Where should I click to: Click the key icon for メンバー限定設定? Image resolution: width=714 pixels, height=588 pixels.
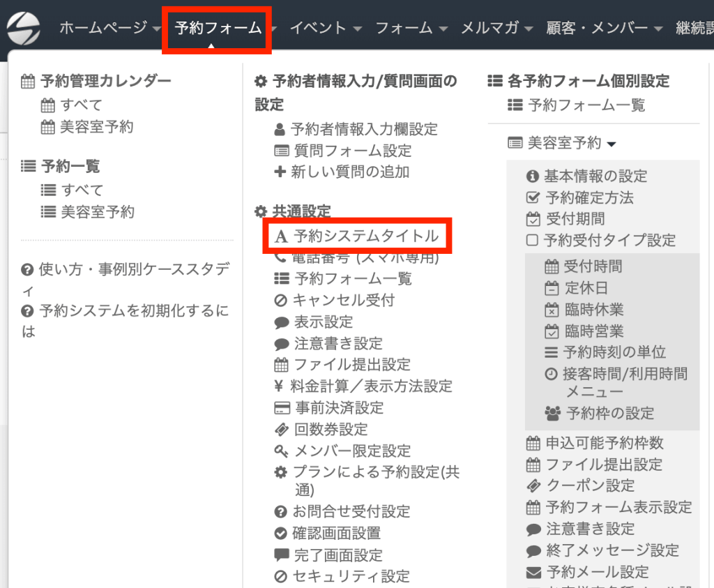tap(281, 451)
